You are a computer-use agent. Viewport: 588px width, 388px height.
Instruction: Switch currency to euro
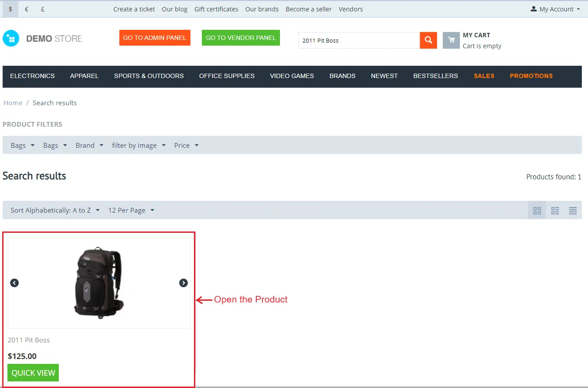26,9
